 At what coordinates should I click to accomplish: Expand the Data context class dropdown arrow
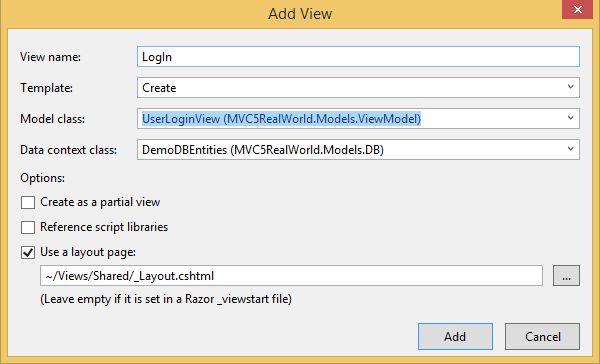[x=570, y=149]
